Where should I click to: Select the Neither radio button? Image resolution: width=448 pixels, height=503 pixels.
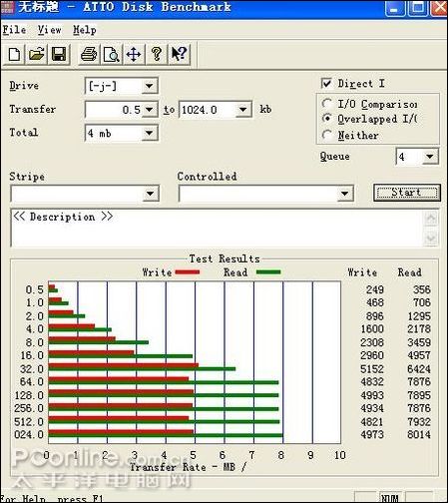[x=326, y=135]
